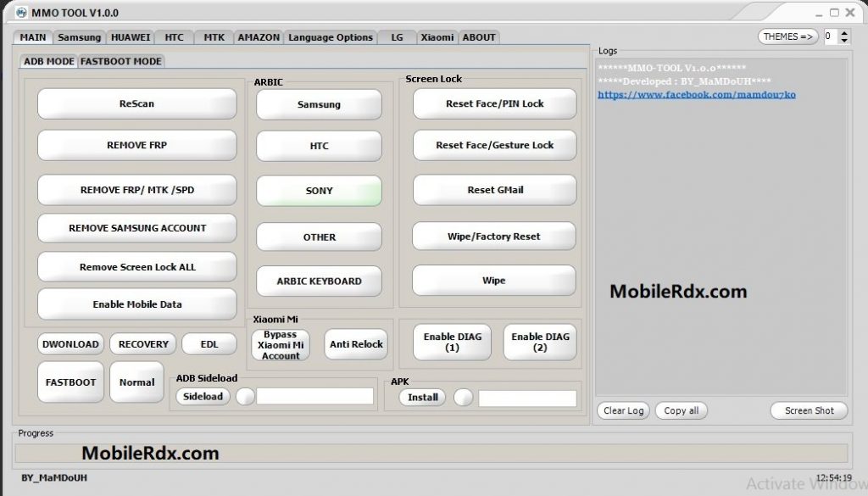Click the Screen Shot button
This screenshot has height=496, width=868.
pos(809,410)
